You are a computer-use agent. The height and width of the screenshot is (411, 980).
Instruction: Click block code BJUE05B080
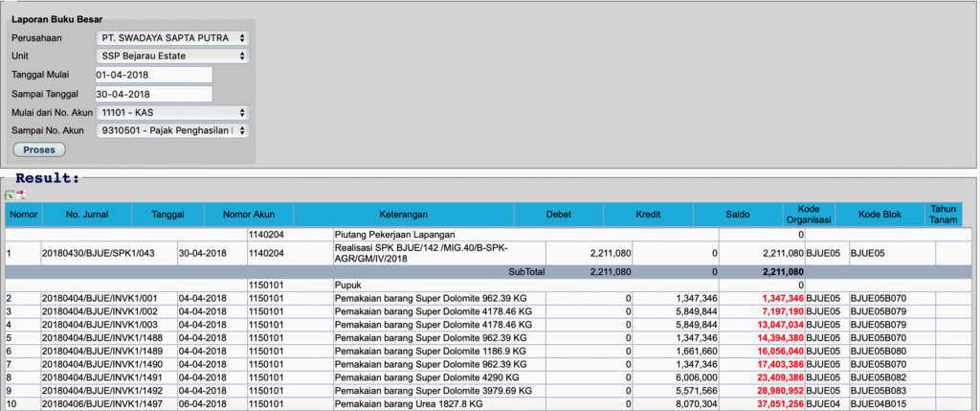tap(879, 351)
